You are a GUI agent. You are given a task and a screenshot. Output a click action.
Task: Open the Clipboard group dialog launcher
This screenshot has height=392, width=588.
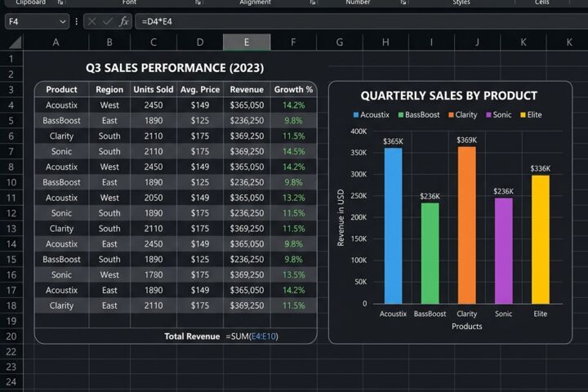pos(60,2)
